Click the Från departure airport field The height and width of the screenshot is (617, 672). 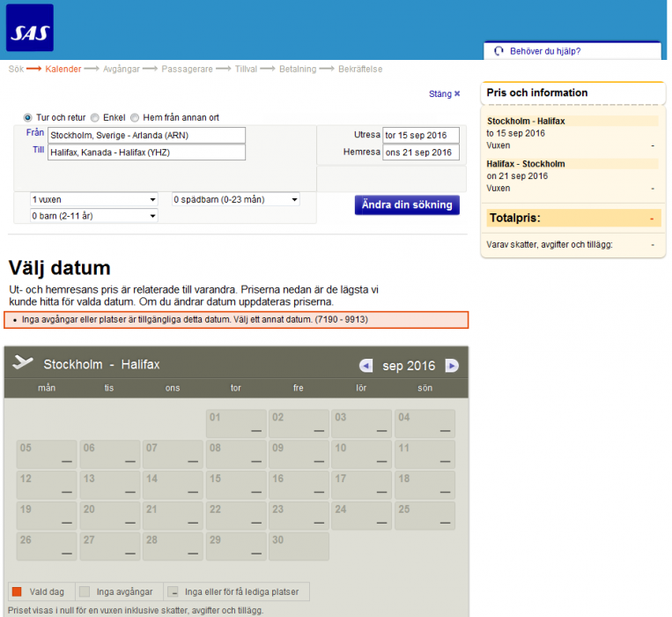pyautogui.click(x=146, y=135)
